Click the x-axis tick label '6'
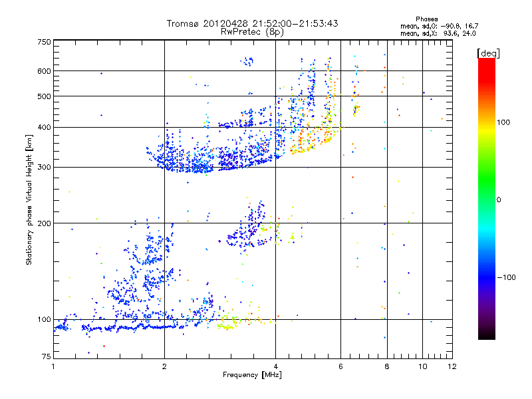Image resolution: width=532 pixels, height=399 pixels. tap(340, 366)
